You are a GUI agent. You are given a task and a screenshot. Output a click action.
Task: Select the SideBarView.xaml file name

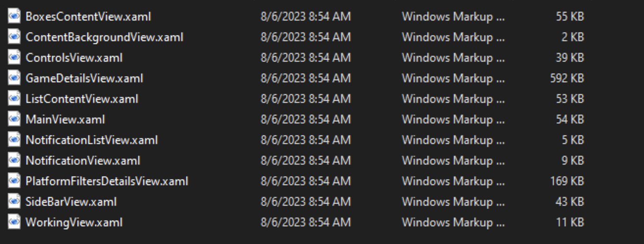pyautogui.click(x=71, y=201)
